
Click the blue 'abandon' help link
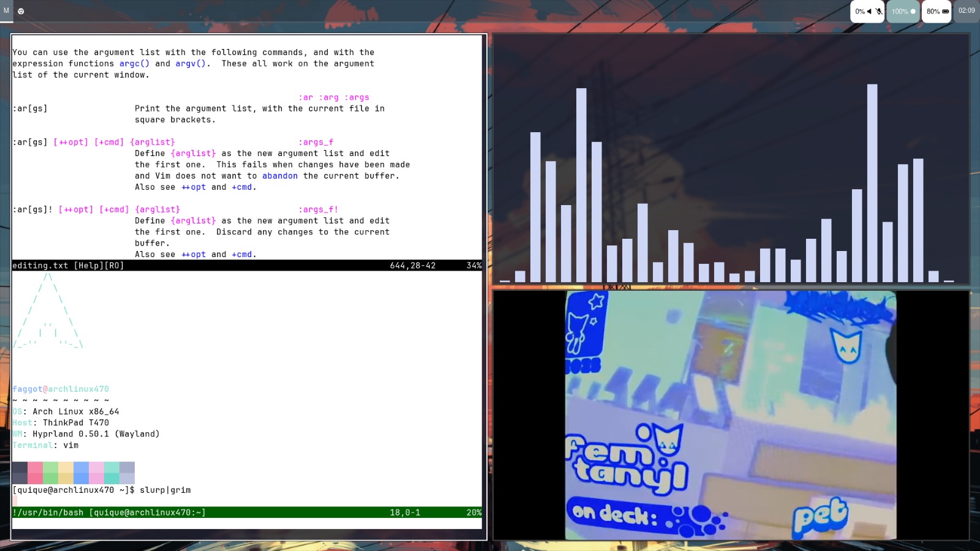pyautogui.click(x=280, y=176)
